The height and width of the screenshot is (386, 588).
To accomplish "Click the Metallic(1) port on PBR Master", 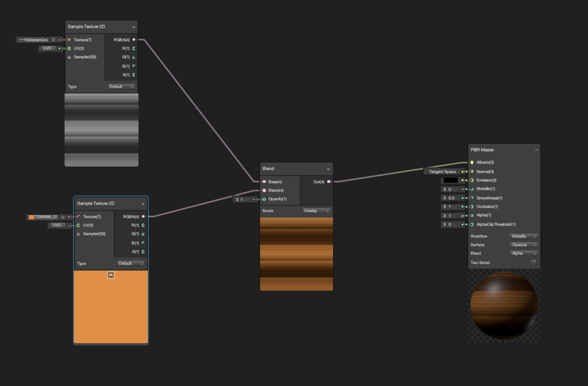I will (x=472, y=189).
